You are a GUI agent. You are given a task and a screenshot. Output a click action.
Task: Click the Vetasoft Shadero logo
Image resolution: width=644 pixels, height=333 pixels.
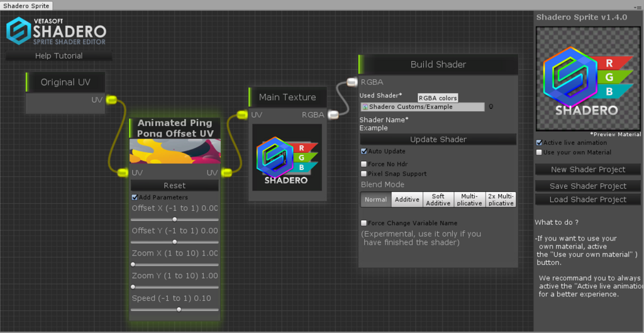point(56,31)
